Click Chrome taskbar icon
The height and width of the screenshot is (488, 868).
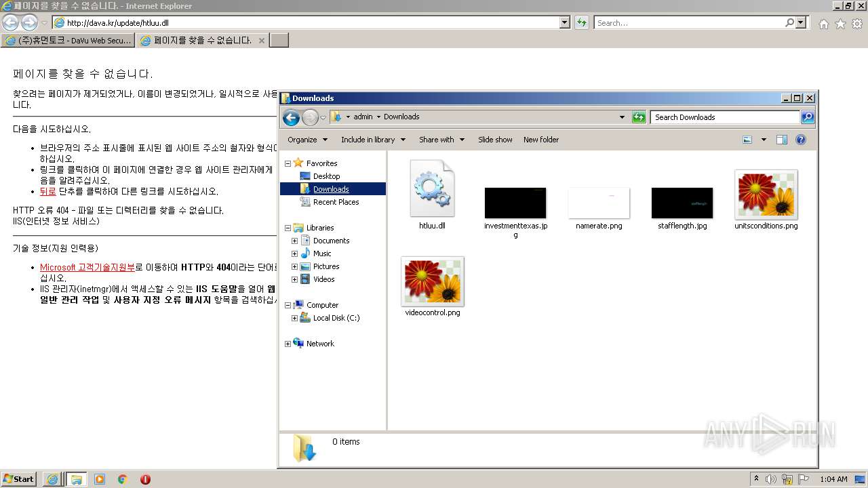pos(123,479)
